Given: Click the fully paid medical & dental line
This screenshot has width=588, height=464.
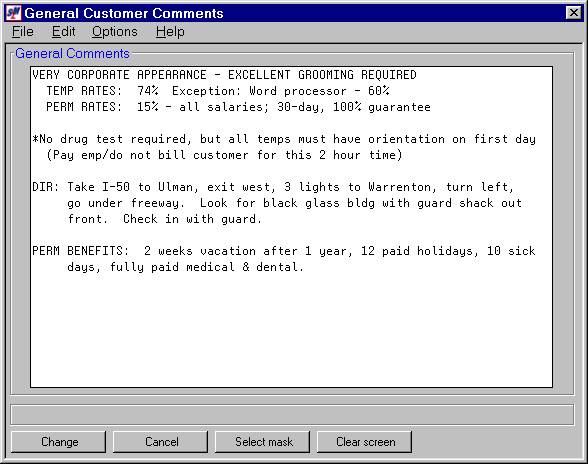Looking at the screenshot, I should tap(186, 267).
